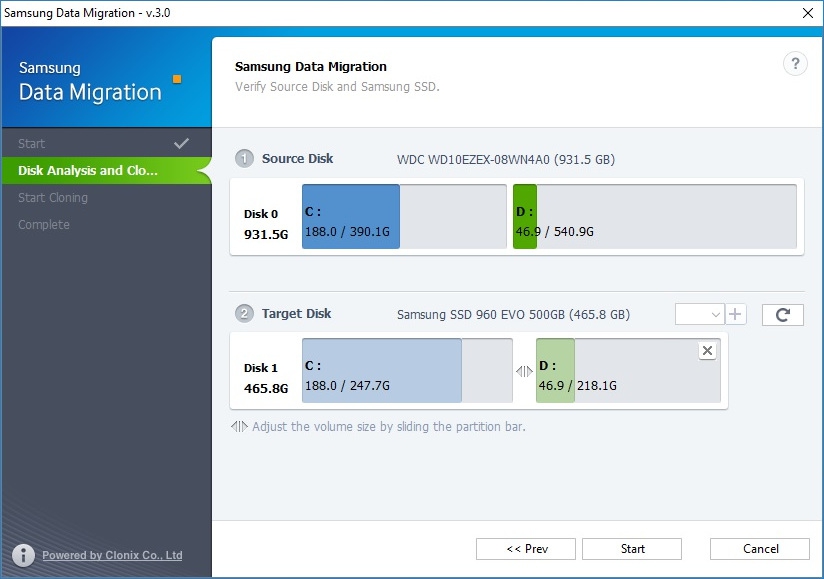Click the refresh disk list icon

click(x=782, y=315)
